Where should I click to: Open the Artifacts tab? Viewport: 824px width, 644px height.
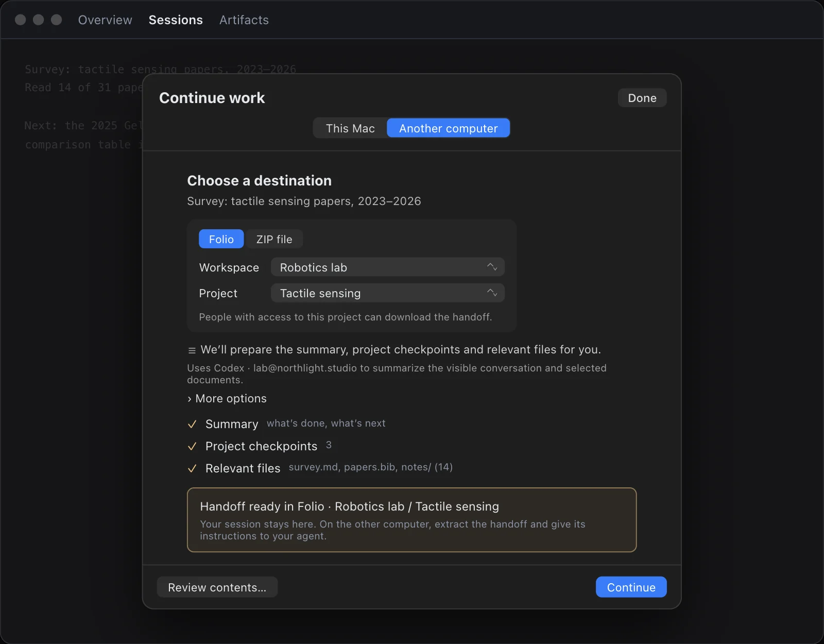click(244, 20)
